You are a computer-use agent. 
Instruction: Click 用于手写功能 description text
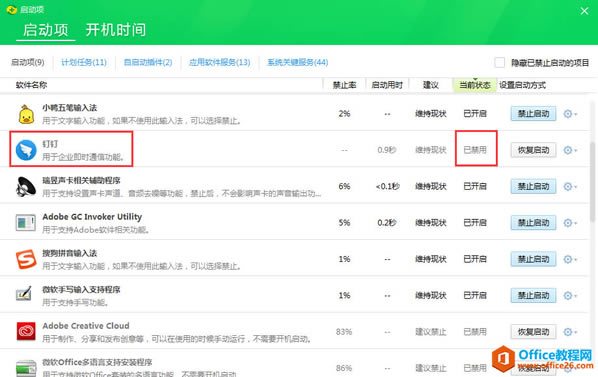[x=76, y=303]
